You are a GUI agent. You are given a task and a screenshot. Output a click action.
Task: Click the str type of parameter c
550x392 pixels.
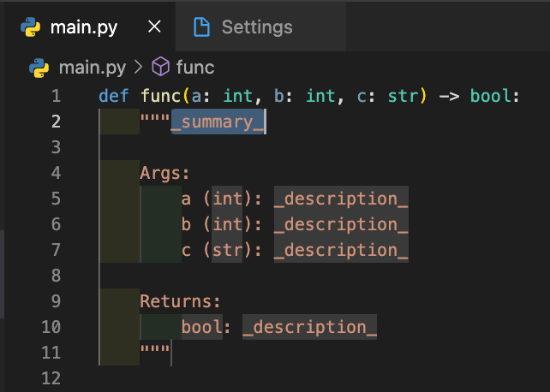pos(403,96)
